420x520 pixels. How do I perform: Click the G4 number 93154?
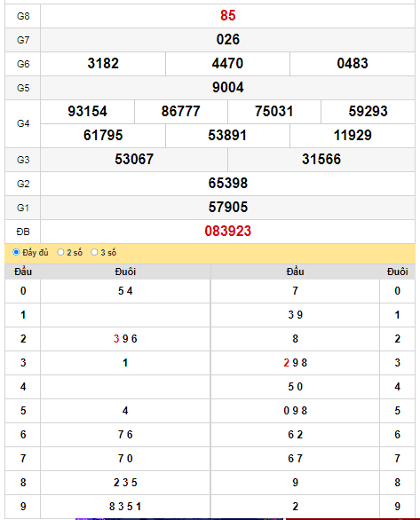[88, 112]
